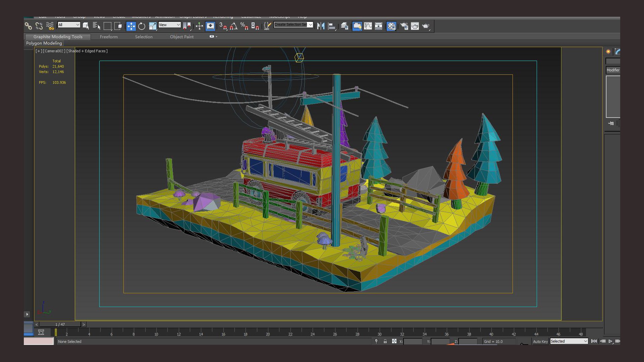
Task: Click the Auto Key button
Action: (540, 342)
